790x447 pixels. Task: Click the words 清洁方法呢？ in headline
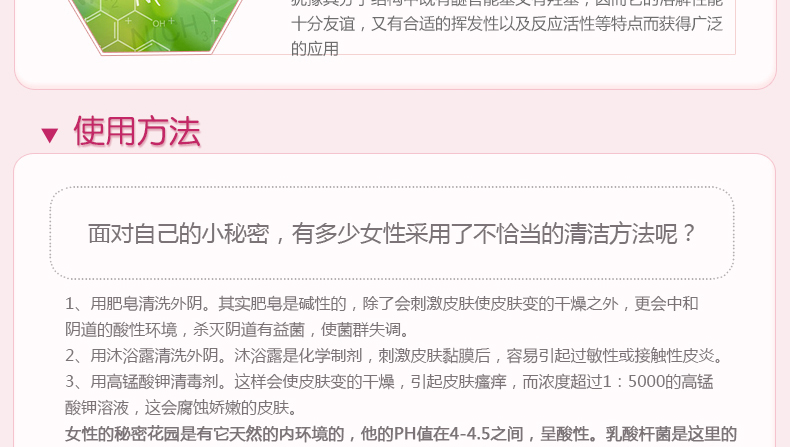[x=630, y=234]
